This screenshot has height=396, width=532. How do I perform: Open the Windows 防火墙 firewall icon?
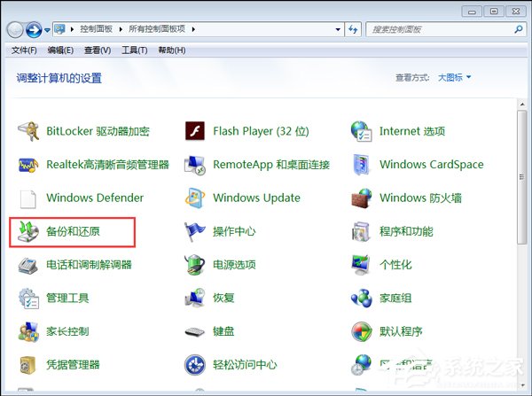(x=362, y=198)
